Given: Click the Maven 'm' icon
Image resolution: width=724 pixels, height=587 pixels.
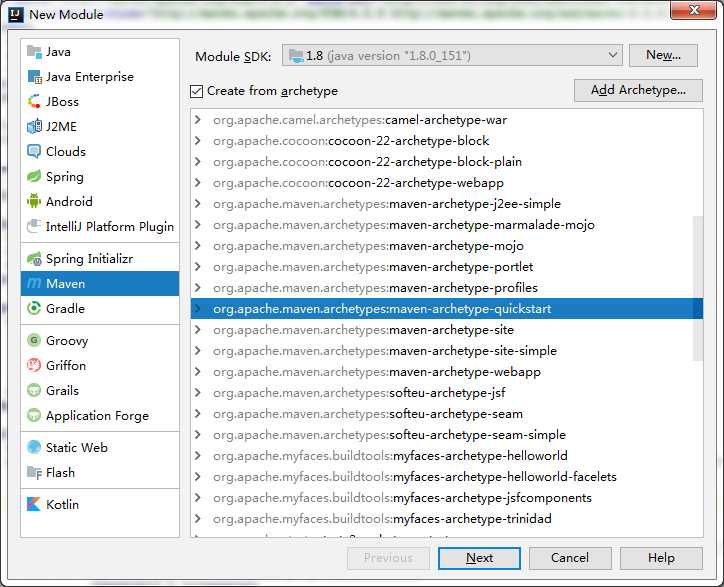Looking at the screenshot, I should [x=34, y=284].
